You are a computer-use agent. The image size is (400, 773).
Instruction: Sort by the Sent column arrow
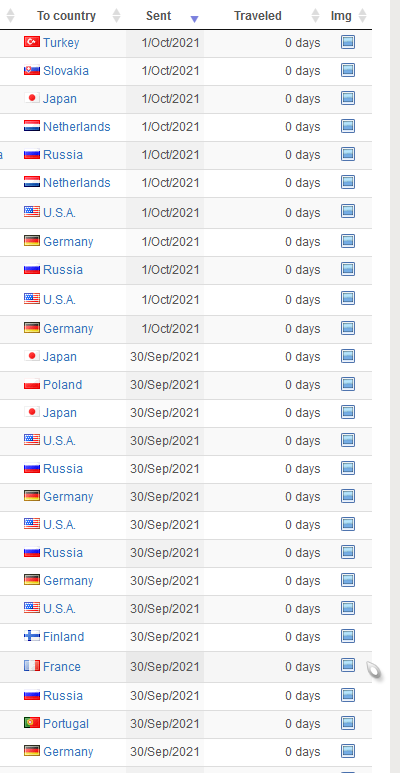(x=194, y=19)
